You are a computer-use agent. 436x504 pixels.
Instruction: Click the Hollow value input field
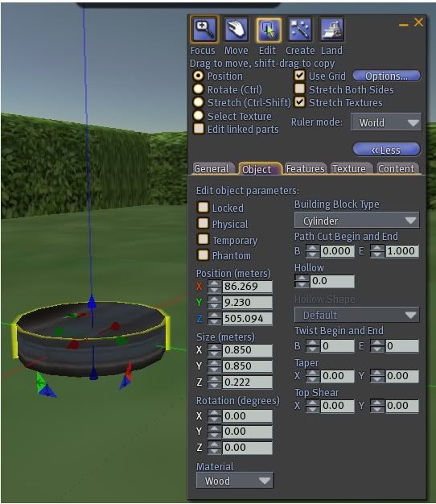[x=332, y=281]
